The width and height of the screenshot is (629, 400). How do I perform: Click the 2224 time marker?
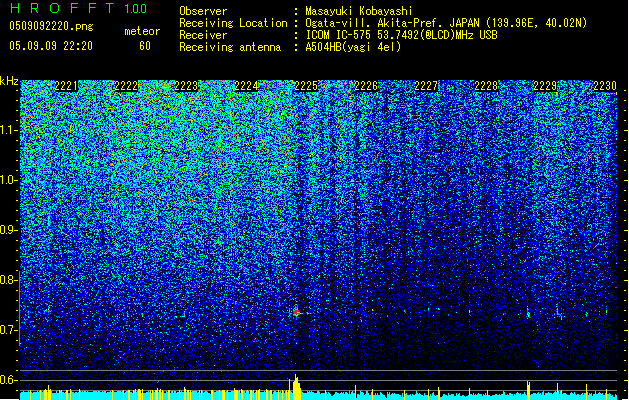pyautogui.click(x=246, y=86)
